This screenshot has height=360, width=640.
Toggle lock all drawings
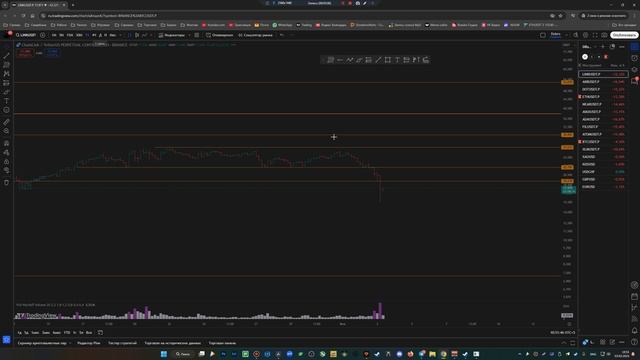[x=7, y=162]
